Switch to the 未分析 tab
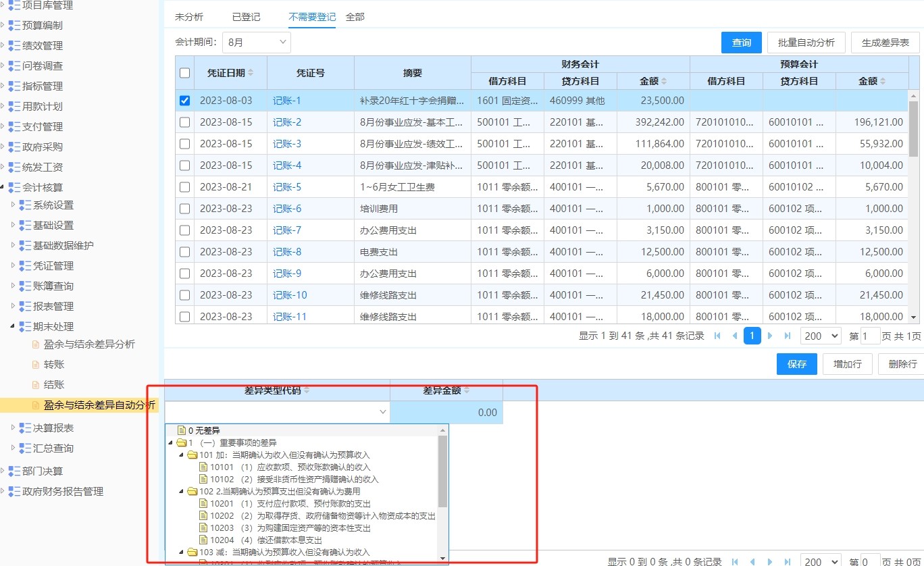Screen dimensions: 924x566 [189, 17]
